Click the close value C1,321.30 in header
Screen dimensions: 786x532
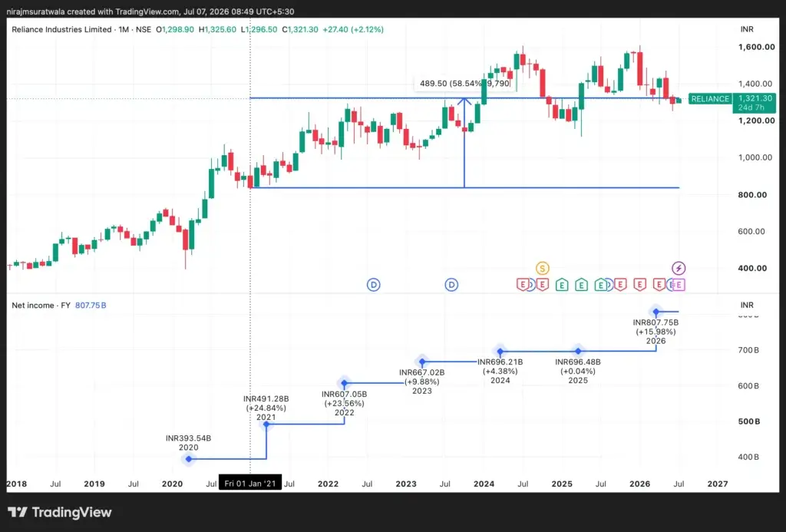[300, 30]
